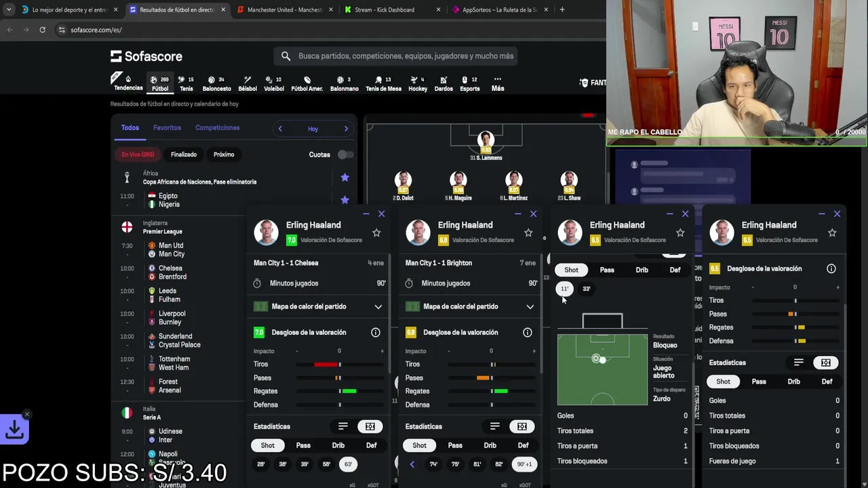Image resolution: width=868 pixels, height=488 pixels.
Task: Go to next day arrow
Action: (346, 129)
